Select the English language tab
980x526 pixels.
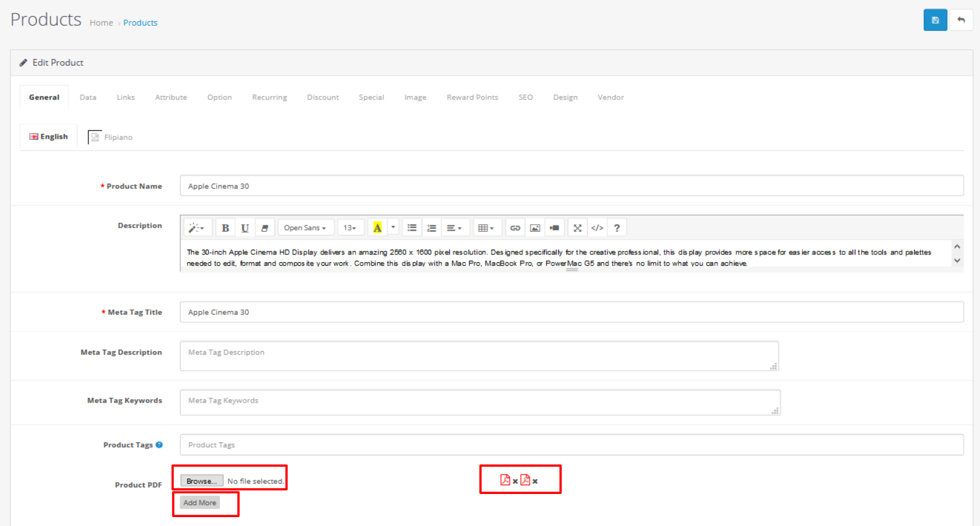pyautogui.click(x=49, y=136)
